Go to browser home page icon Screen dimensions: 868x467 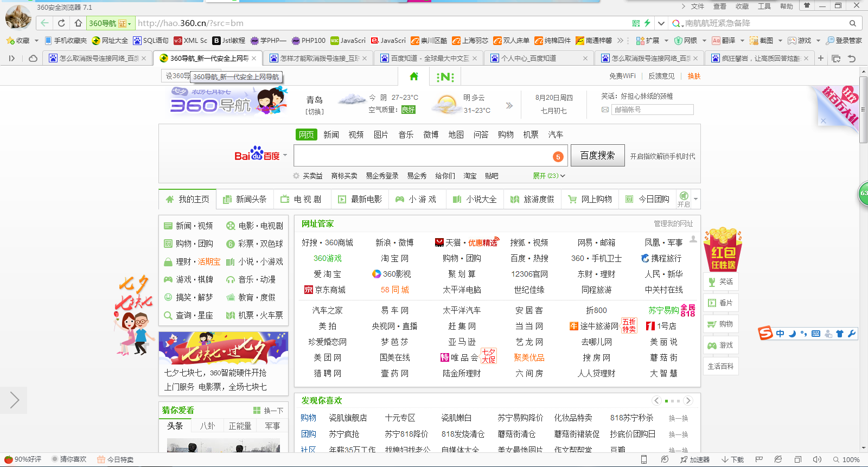coord(78,23)
